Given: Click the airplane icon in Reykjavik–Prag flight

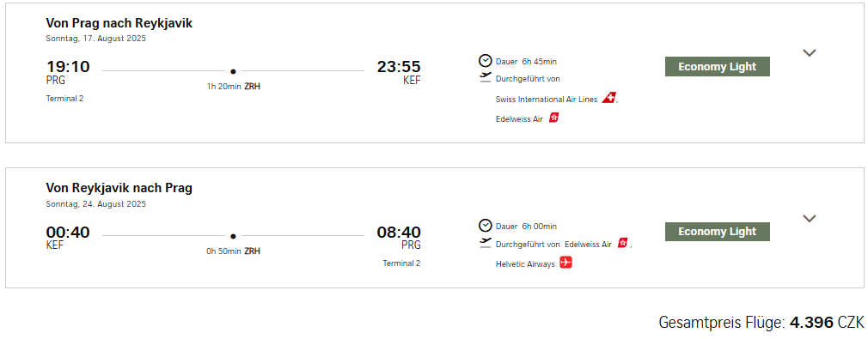Looking at the screenshot, I should tap(486, 243).
